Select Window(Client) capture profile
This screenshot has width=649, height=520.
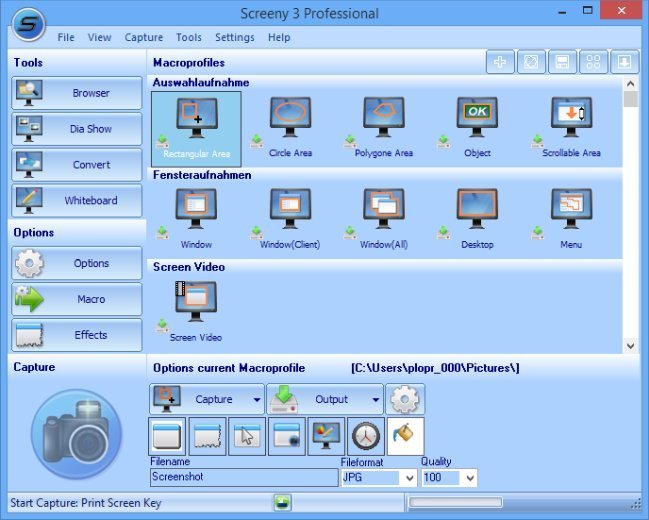(290, 220)
